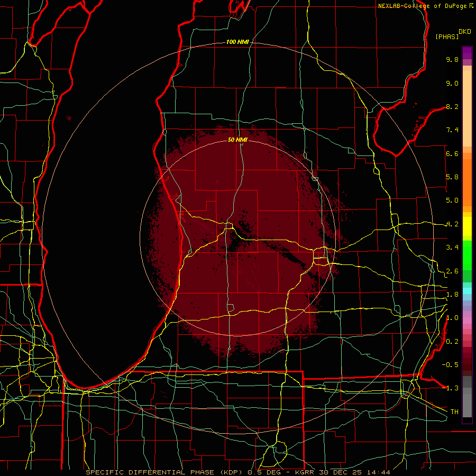Image resolution: width=476 pixels, height=476 pixels.
Task: Click the 5.8 value on the legend
Action: point(452,177)
